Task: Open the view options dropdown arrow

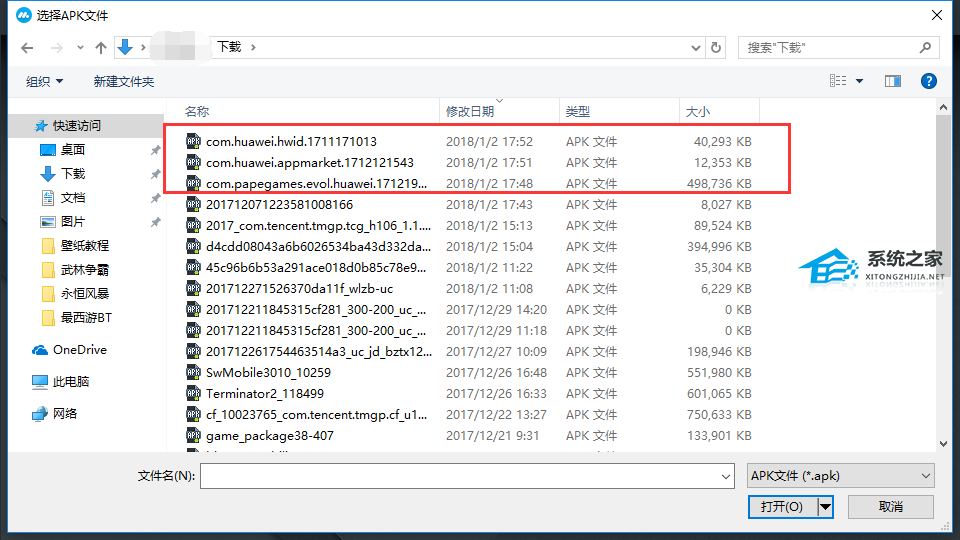Action: coord(860,81)
